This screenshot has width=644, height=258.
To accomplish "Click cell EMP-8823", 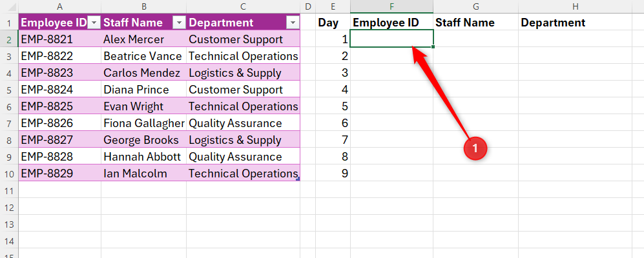I will 60,73.
